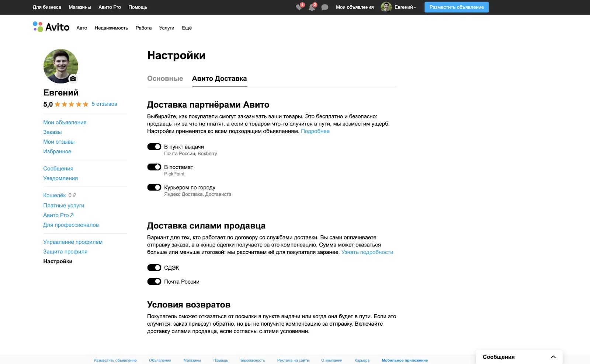Image resolution: width=590 pixels, height=364 pixels.
Task: Footer: open Помощь link
Action: tap(221, 360)
